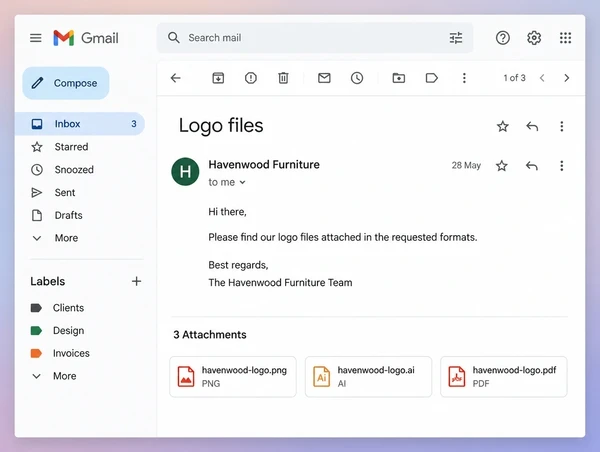The image size is (600, 452).
Task: Snooze this email clock icon
Action: click(x=357, y=78)
